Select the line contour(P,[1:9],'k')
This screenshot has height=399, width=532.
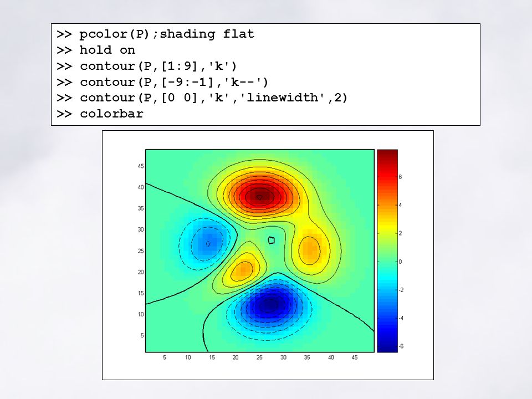(146, 66)
